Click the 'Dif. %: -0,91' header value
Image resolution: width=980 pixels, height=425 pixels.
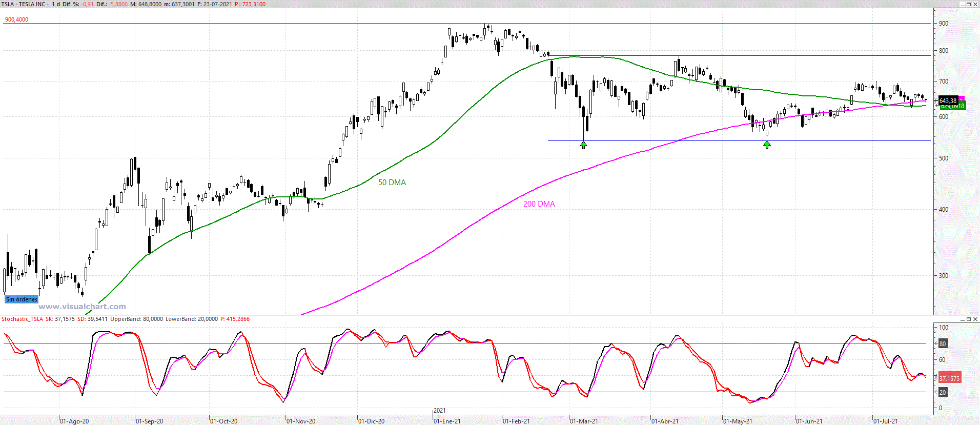[78, 4]
